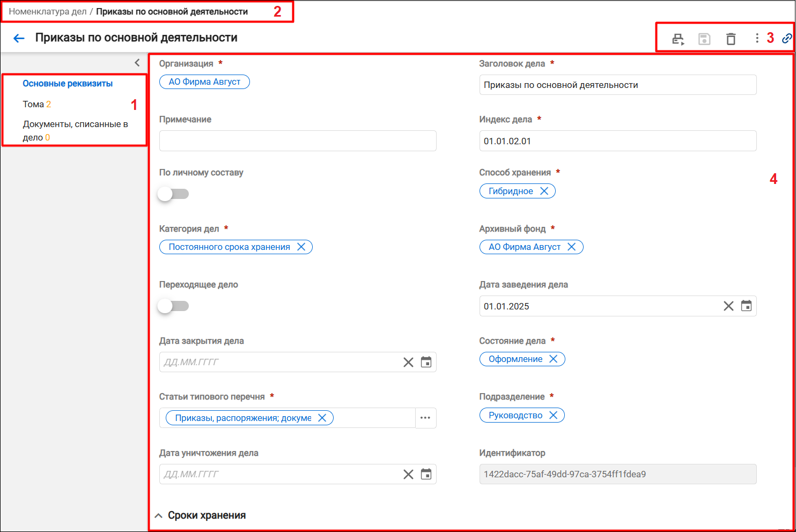Clear the Дата заведения дела value
The image size is (796, 532).
click(x=728, y=306)
